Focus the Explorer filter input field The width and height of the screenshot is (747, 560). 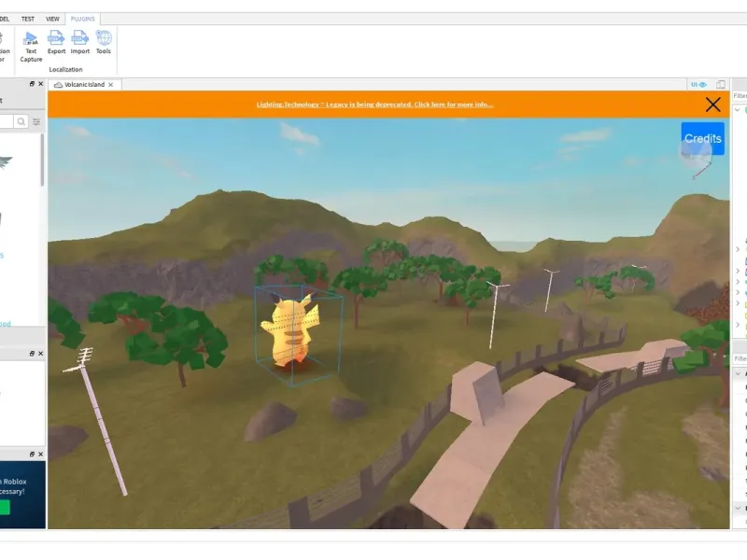[740, 96]
